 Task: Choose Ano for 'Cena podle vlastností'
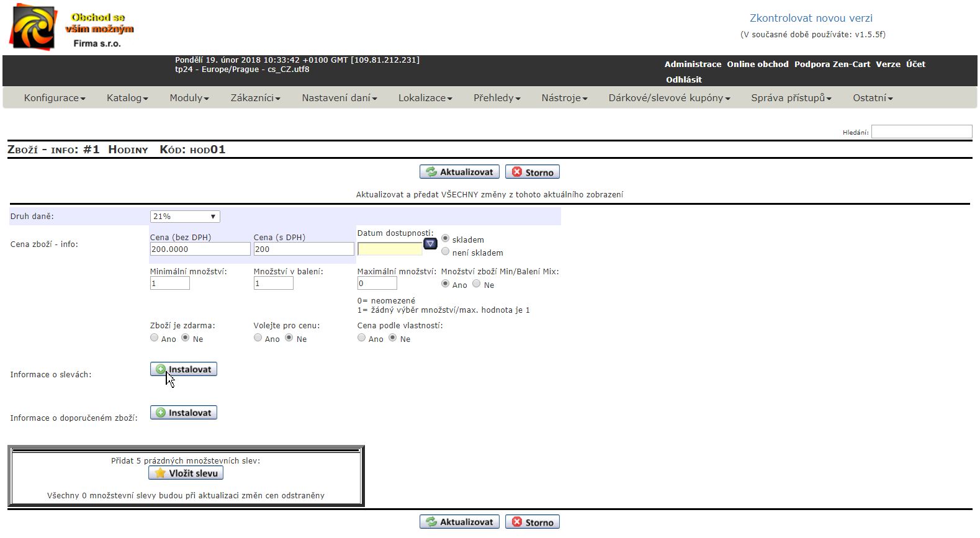[361, 338]
